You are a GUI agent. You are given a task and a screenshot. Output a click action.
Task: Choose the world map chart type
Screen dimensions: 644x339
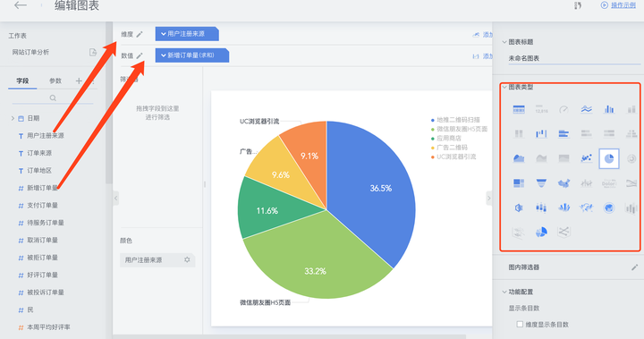pos(587,208)
